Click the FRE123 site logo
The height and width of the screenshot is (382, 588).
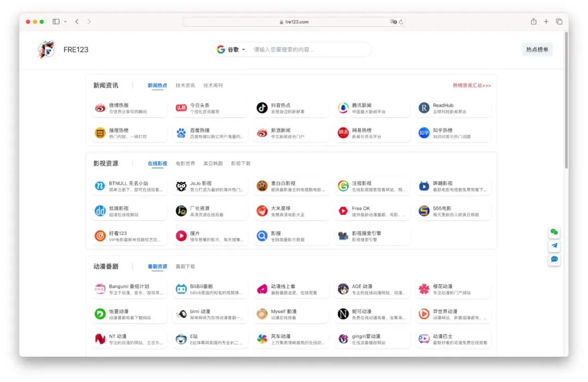tap(46, 49)
